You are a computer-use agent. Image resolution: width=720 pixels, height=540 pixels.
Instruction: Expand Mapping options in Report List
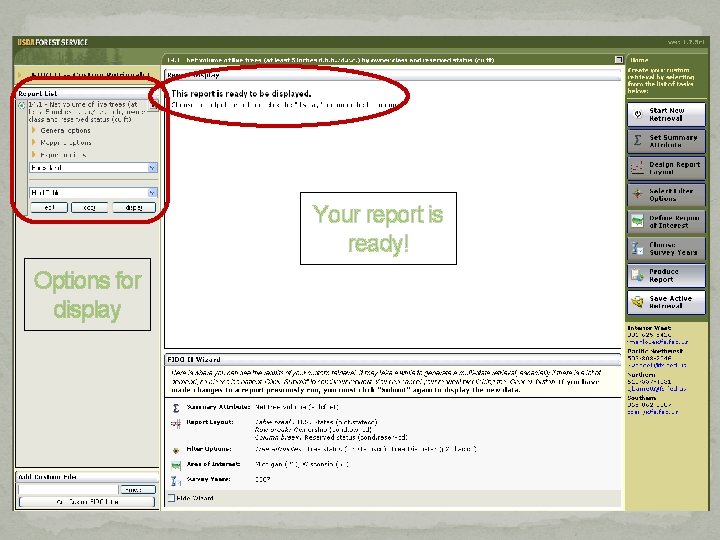(34, 143)
